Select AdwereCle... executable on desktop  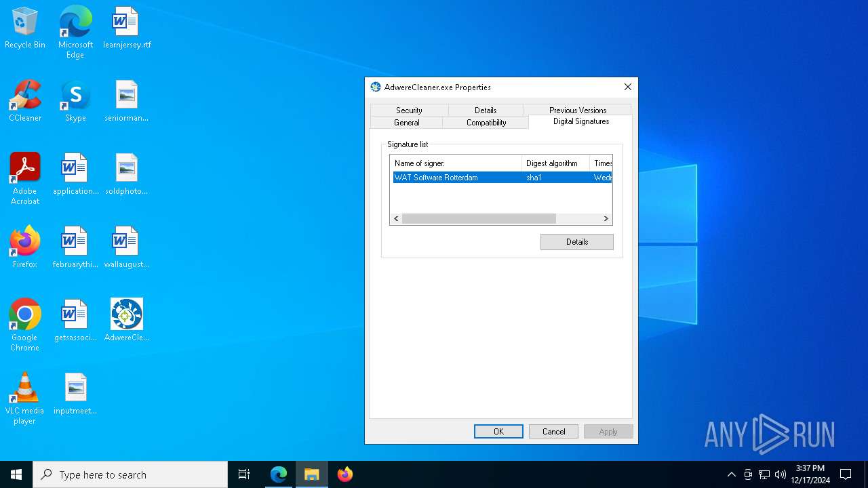(127, 321)
